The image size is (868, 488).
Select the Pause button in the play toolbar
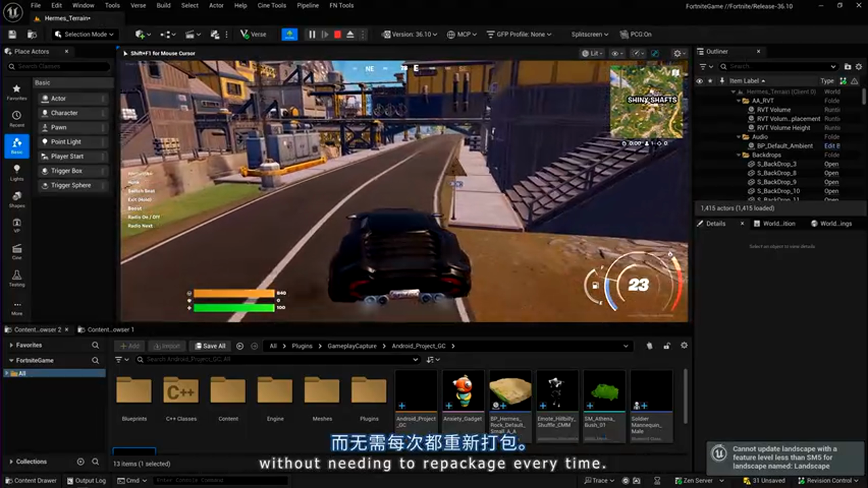pos(311,34)
